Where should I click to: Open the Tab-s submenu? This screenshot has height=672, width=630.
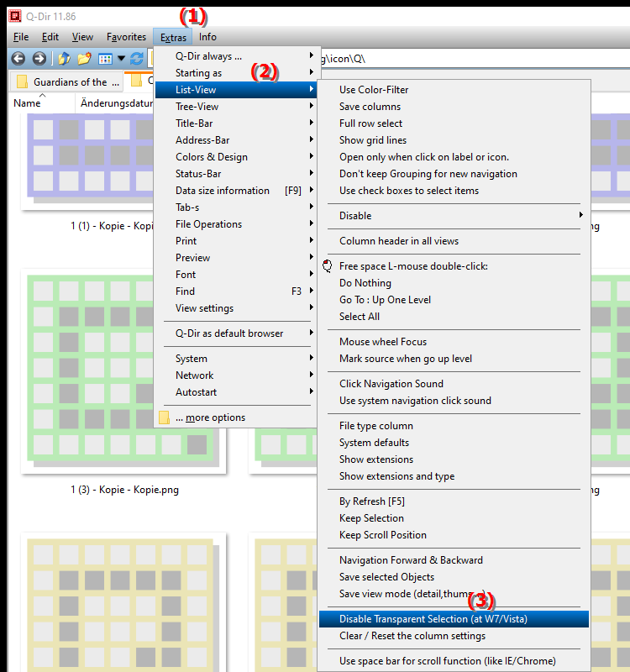237,207
